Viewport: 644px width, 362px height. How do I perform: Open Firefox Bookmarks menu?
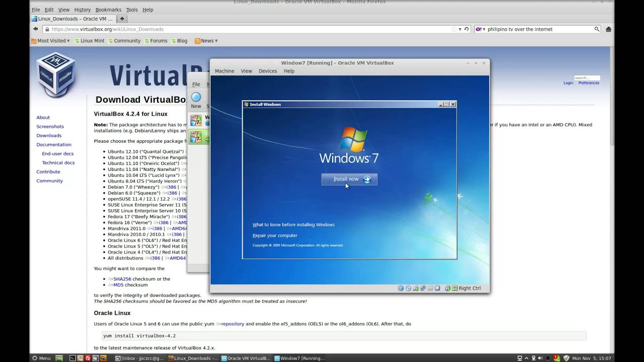[x=108, y=10]
